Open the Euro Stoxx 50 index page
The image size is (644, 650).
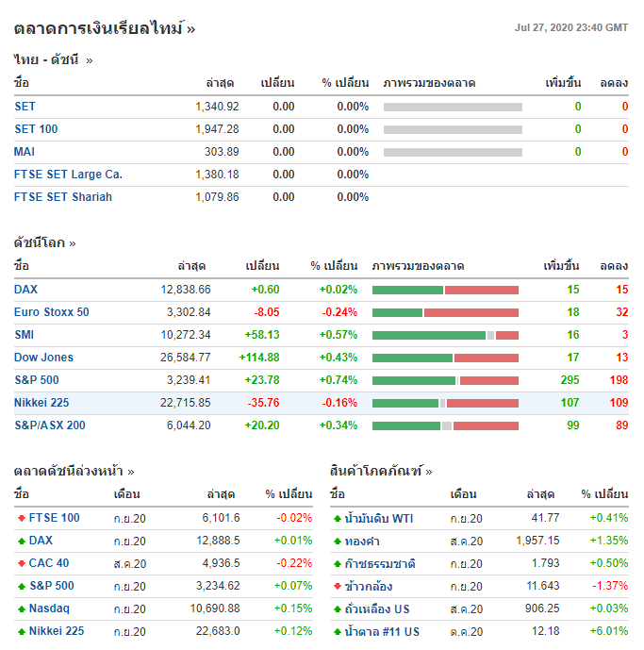pos(52,312)
